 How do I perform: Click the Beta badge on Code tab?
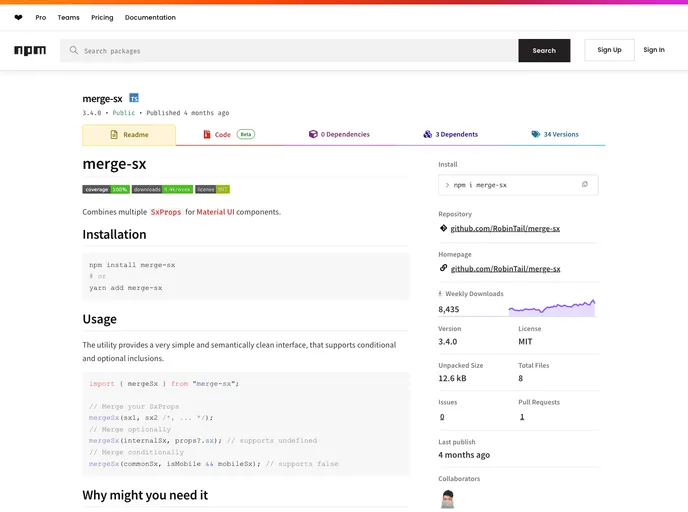[246, 134]
